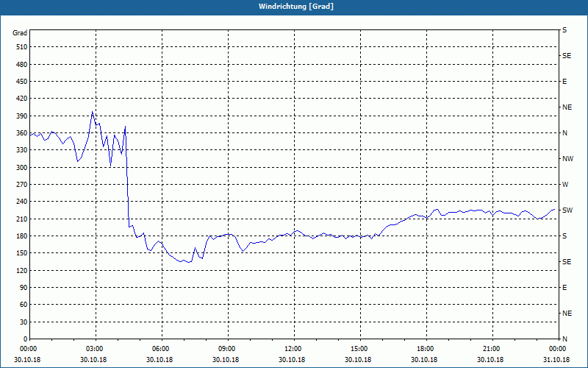Select the 360 y-axis value
This screenshot has width=588, height=368.
point(22,133)
